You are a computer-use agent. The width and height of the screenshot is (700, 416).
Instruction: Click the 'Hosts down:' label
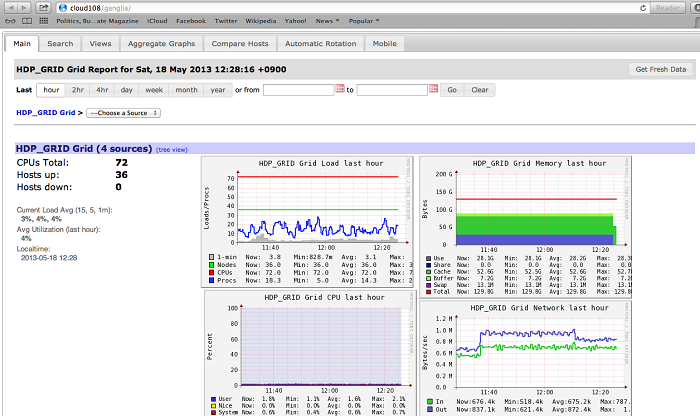tap(44, 187)
